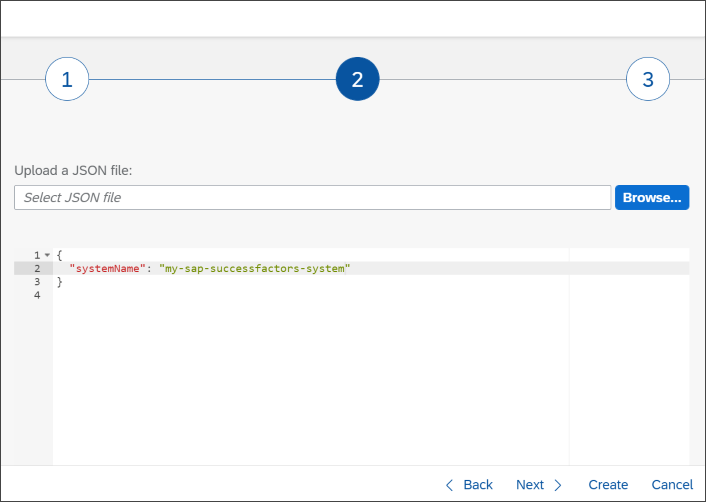Select line number 4 in the gutter

37,295
